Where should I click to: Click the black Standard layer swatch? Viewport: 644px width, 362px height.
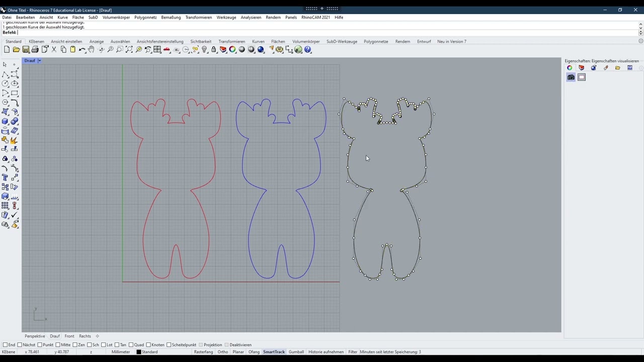[x=139, y=352]
